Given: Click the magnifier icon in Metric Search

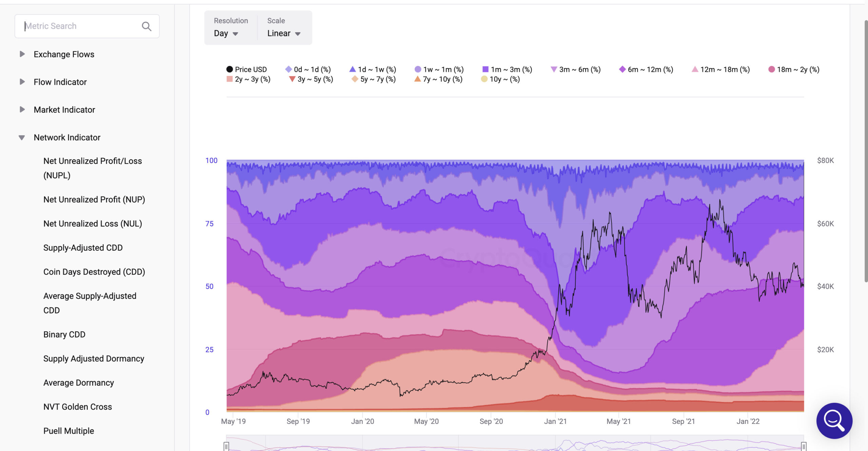Looking at the screenshot, I should tap(146, 26).
